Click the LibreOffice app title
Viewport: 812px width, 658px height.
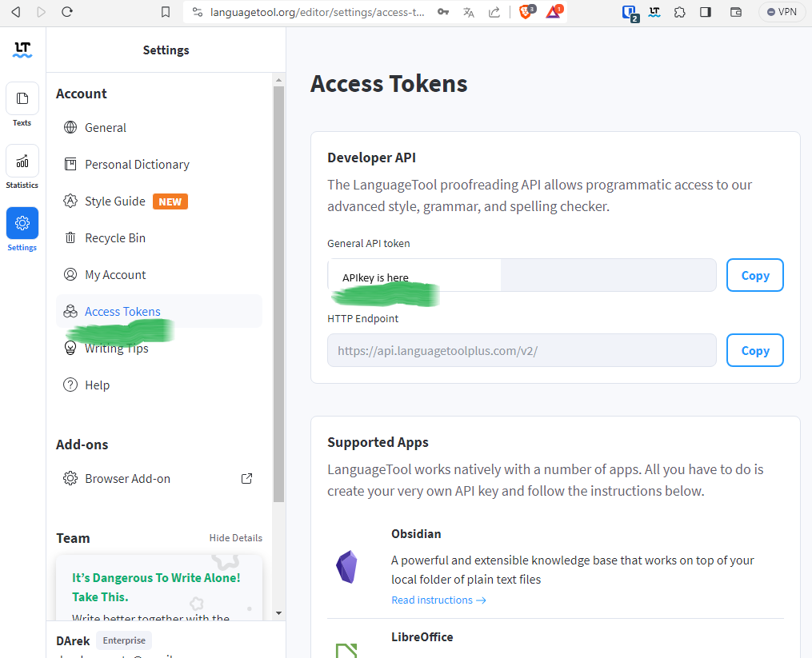point(422,636)
